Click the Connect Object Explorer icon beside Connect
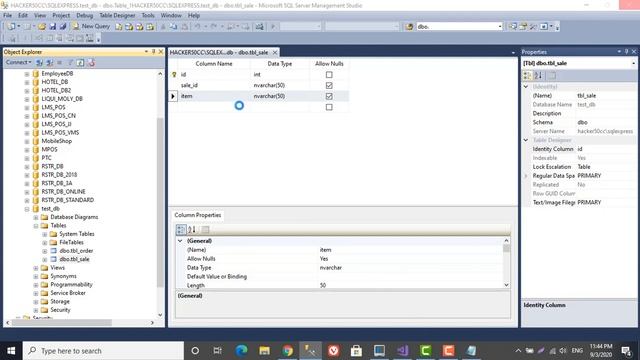Image resolution: width=640 pixels, height=360 pixels. tap(39, 63)
